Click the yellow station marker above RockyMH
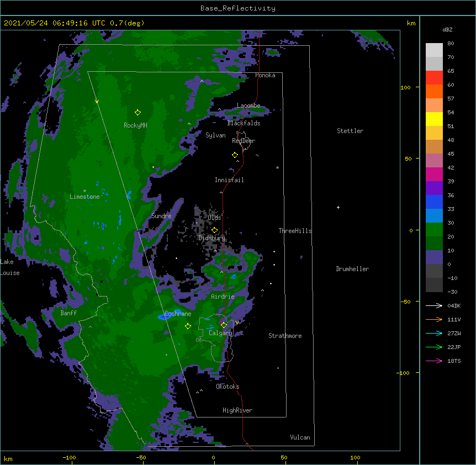Viewport: 476px width, 465px height. [137, 113]
